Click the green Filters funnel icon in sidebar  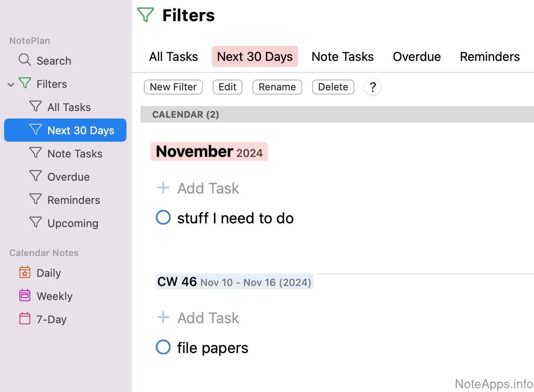25,83
